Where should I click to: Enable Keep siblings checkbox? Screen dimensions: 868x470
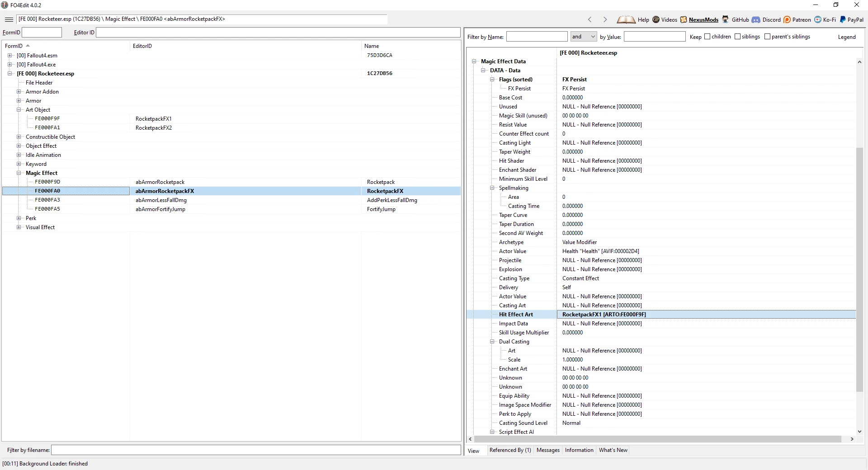(738, 37)
